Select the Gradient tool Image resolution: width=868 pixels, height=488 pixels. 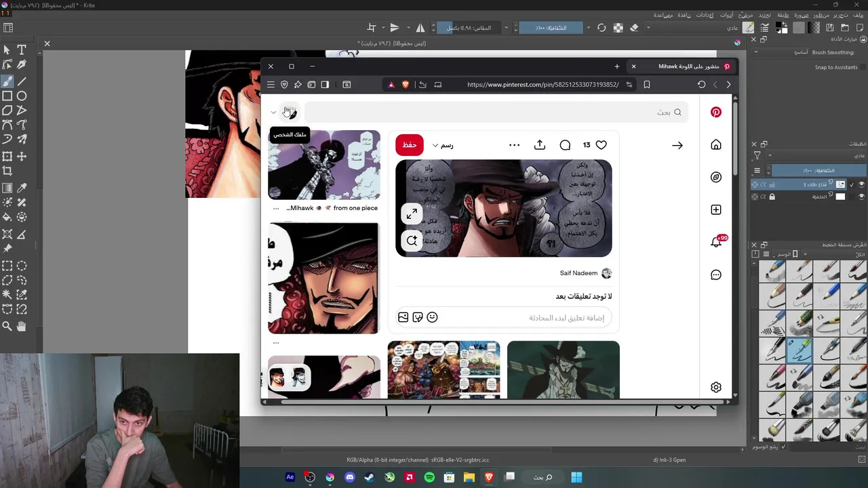[7, 188]
